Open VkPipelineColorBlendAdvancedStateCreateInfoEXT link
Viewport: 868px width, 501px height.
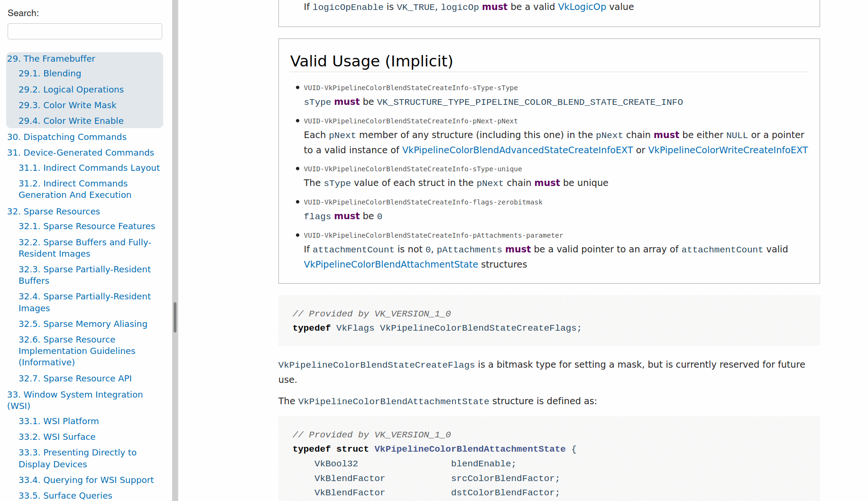pyautogui.click(x=517, y=150)
